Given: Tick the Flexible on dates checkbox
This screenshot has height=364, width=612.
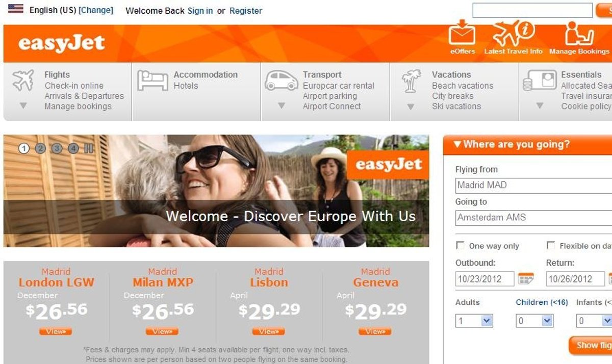Looking at the screenshot, I should (551, 246).
